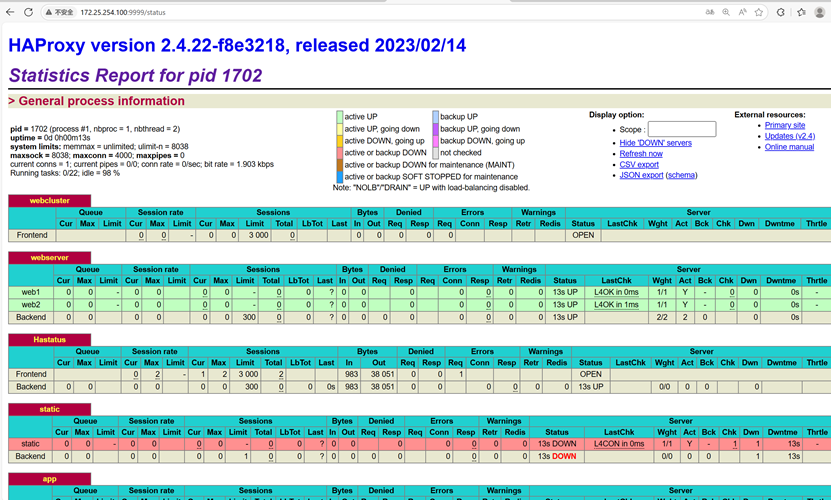
Task: Click 3 000 session limit in webcluster Frontend
Action: coord(259,235)
